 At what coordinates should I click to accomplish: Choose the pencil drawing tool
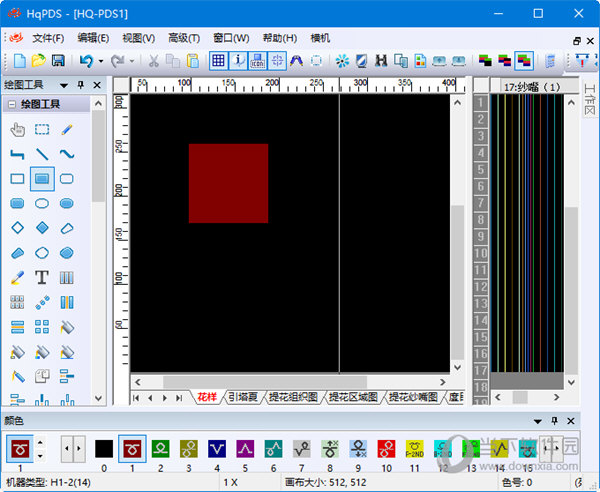point(67,129)
